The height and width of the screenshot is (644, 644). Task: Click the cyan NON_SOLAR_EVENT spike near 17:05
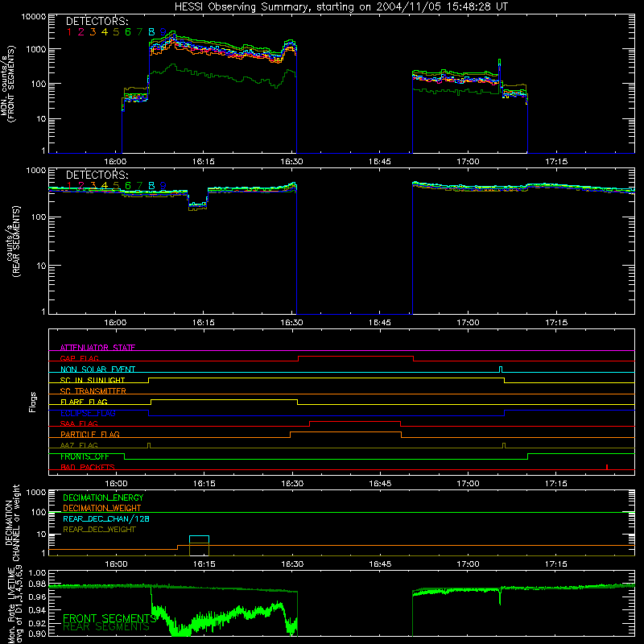point(500,369)
